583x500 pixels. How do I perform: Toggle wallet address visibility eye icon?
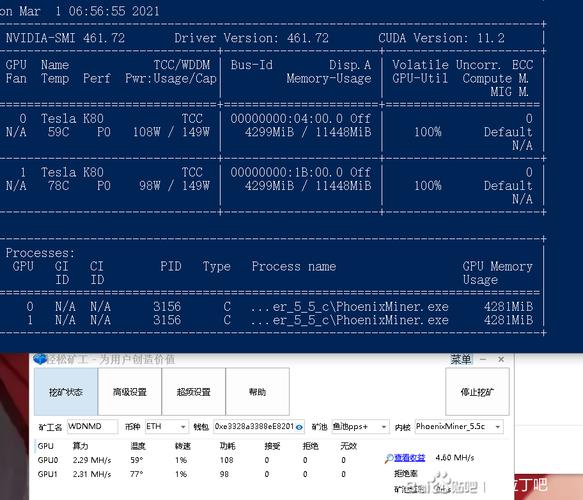(299, 427)
